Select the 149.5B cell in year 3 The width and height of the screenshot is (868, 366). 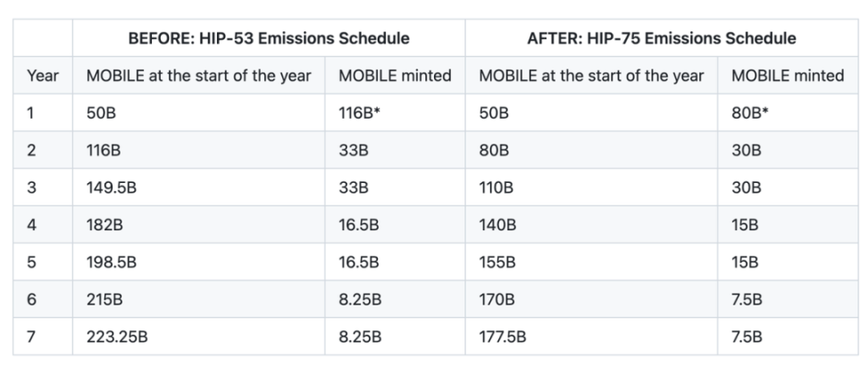tap(199, 187)
